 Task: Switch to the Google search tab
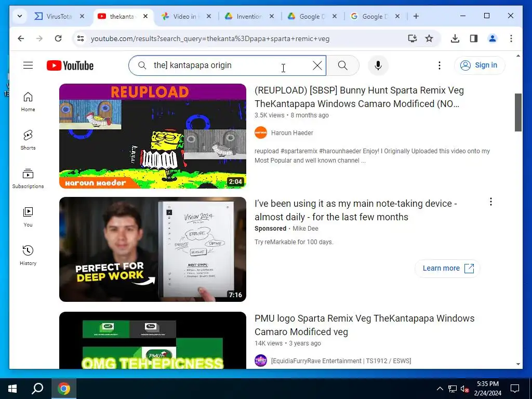click(x=369, y=16)
